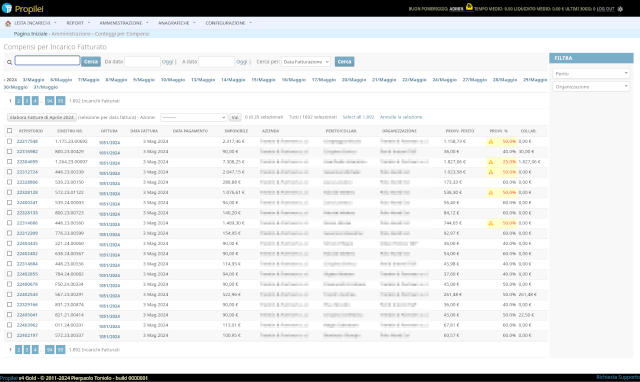The width and height of the screenshot is (640, 382).
Task: Click Cerca button next to search field
Action: click(91, 62)
